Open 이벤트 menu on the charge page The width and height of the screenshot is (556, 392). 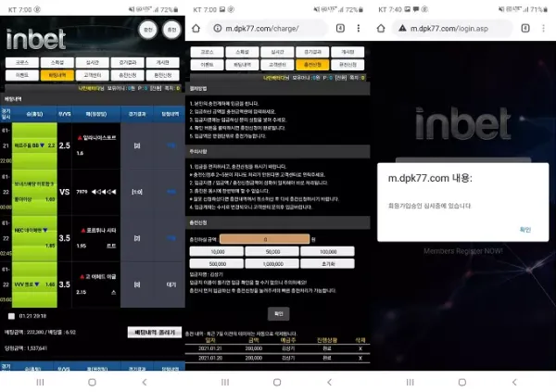(207, 65)
